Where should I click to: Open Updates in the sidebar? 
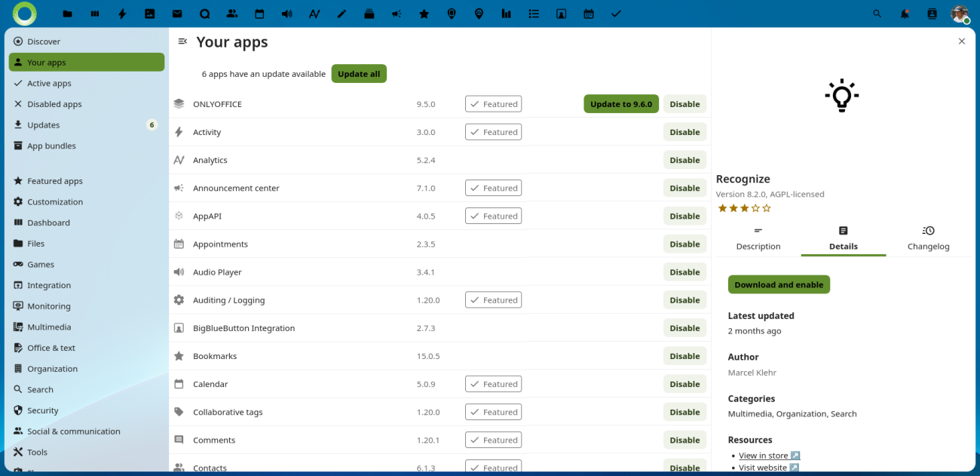click(87, 125)
